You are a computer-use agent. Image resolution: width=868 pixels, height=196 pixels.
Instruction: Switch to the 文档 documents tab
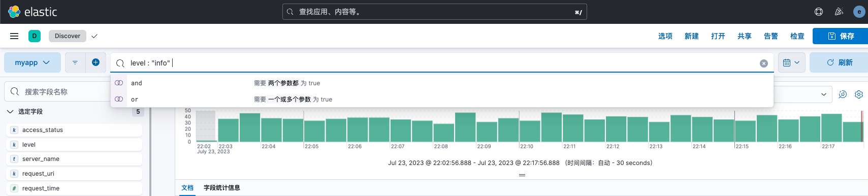[x=187, y=188]
